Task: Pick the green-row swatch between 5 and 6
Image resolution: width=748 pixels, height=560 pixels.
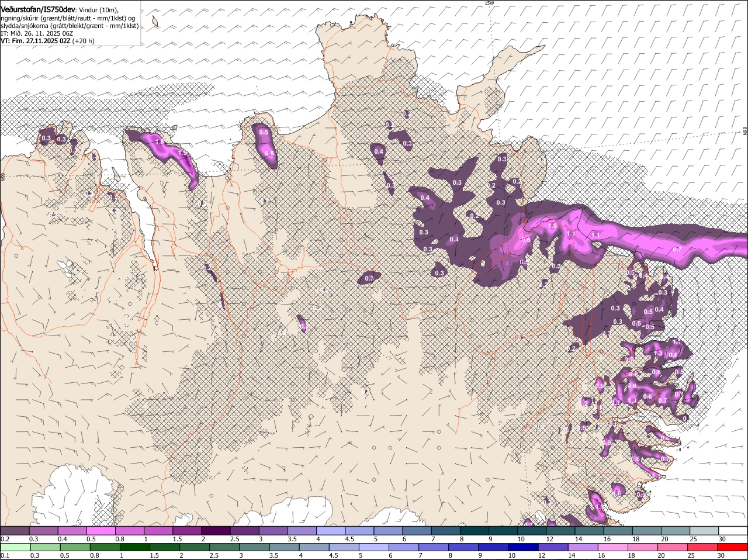Action: [x=374, y=547]
